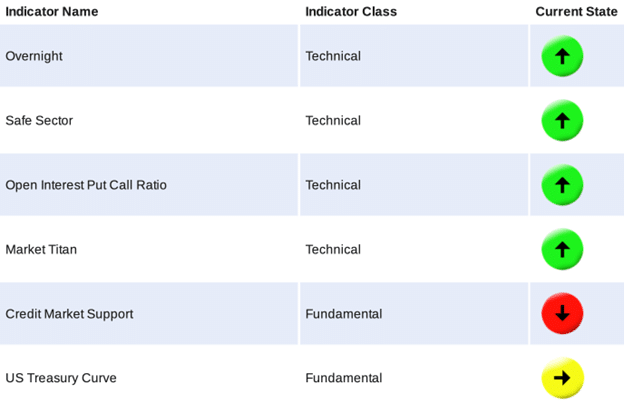Click the yellow right arrow for US Treasury Curve
This screenshot has width=624, height=405.
[x=562, y=378]
